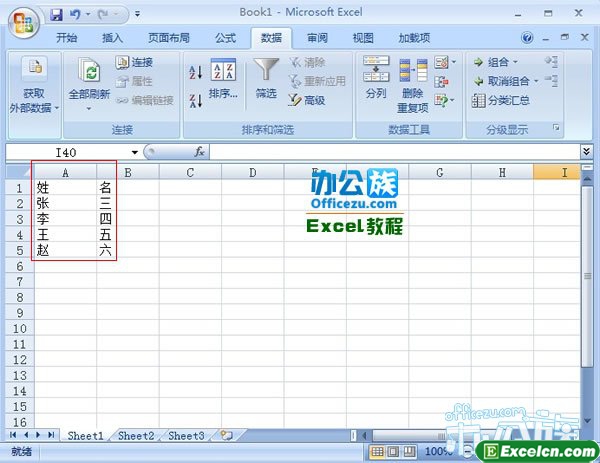Select row 6 header
The height and width of the screenshot is (463, 600).
pyautogui.click(x=20, y=266)
